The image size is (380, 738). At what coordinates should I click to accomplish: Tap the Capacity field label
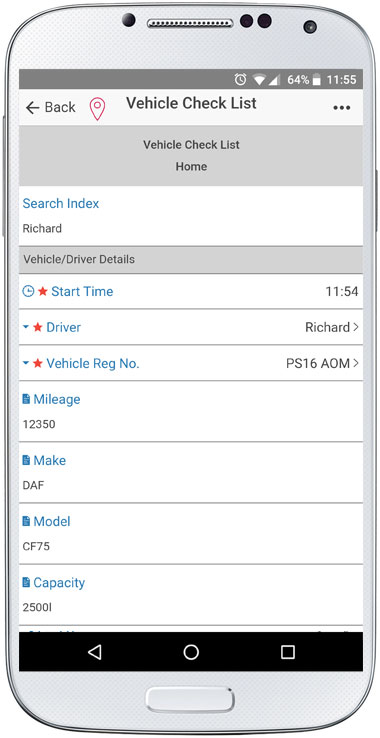tap(59, 583)
